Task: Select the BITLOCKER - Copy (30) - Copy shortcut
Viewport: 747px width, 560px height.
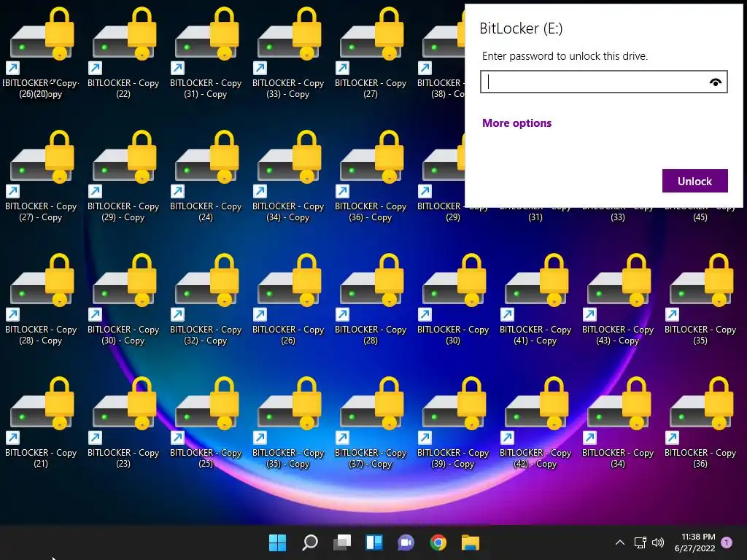Action: click(123, 298)
